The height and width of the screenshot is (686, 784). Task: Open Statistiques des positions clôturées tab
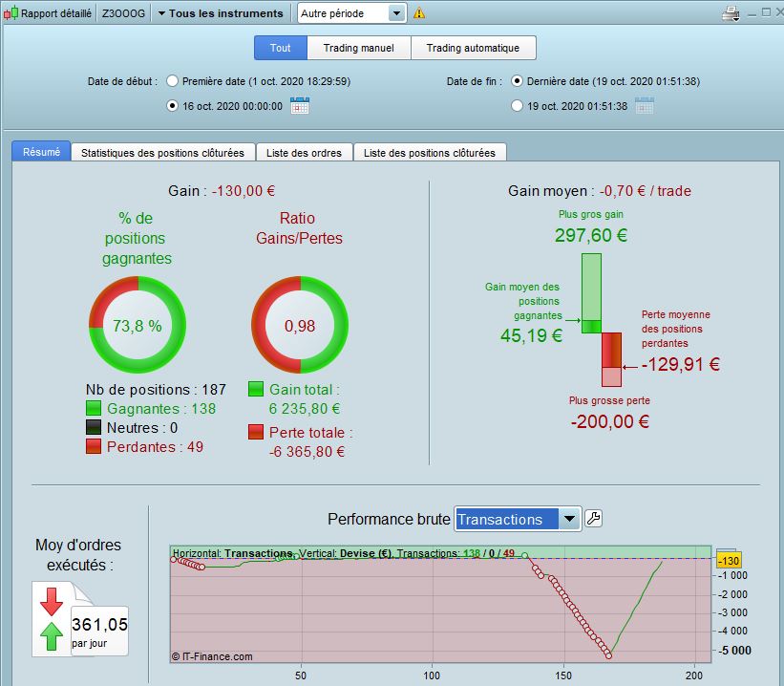[162, 153]
